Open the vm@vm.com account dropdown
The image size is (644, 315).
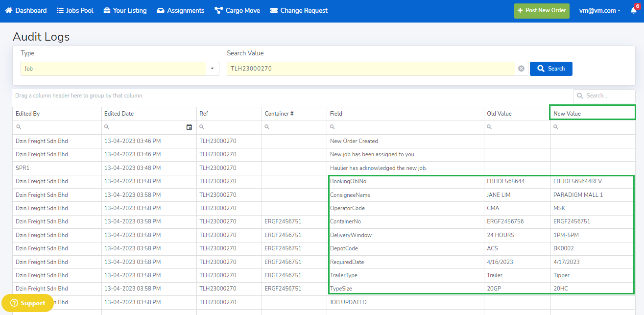point(599,10)
